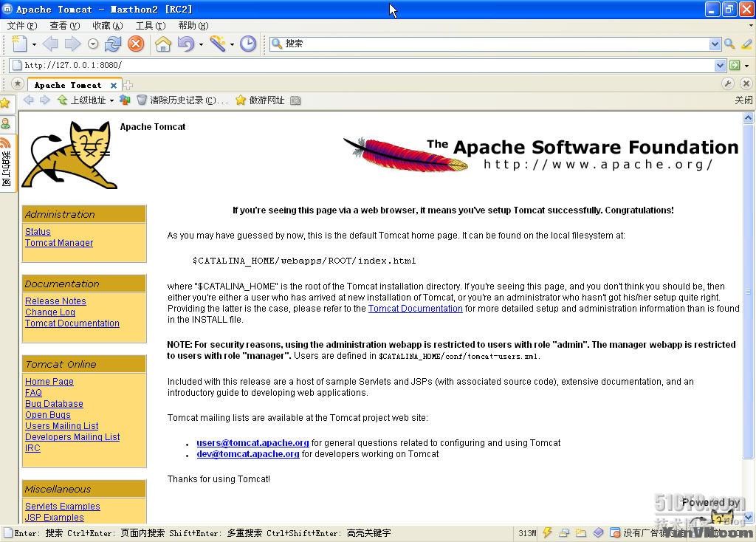Screen dimensions: 756x542
Task: Go to home page with house icon
Action: click(x=163, y=44)
